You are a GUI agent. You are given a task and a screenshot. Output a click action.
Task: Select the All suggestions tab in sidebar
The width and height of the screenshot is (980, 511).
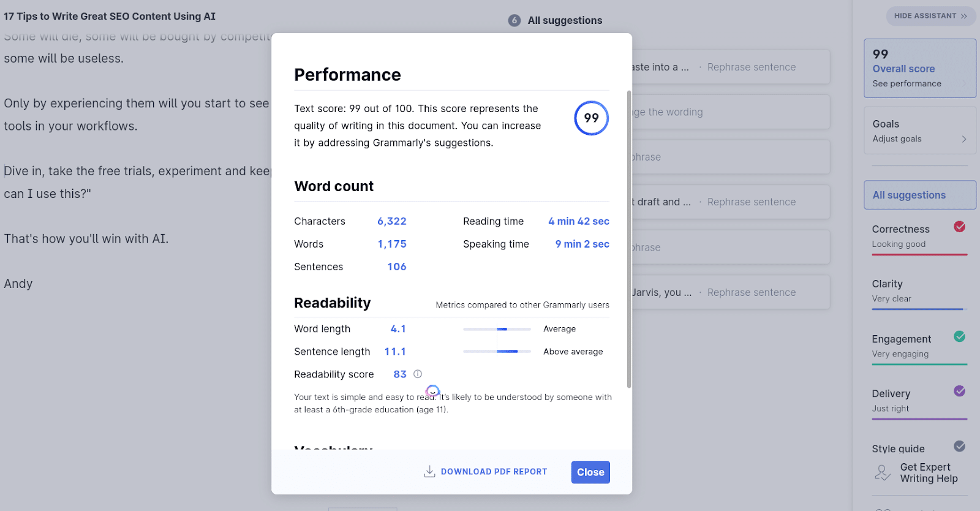pos(909,195)
